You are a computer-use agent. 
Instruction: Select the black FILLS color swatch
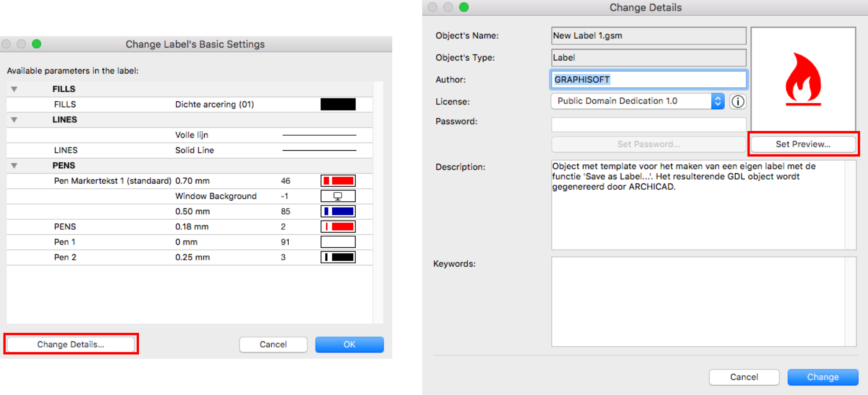338,104
